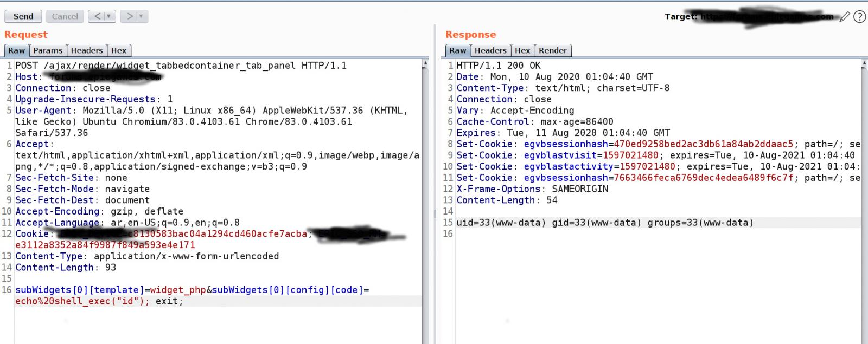This screenshot has width=868, height=344.
Task: Click the Send button
Action: (x=23, y=16)
